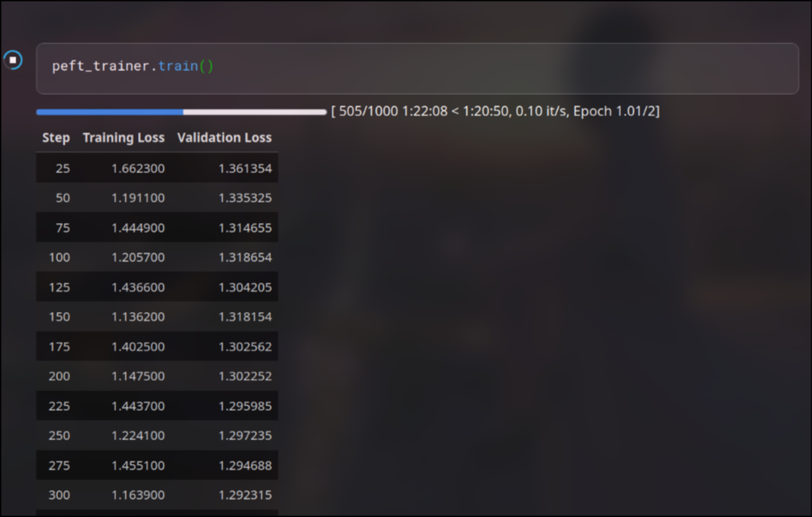Click validation loss value 1.292315

point(245,495)
